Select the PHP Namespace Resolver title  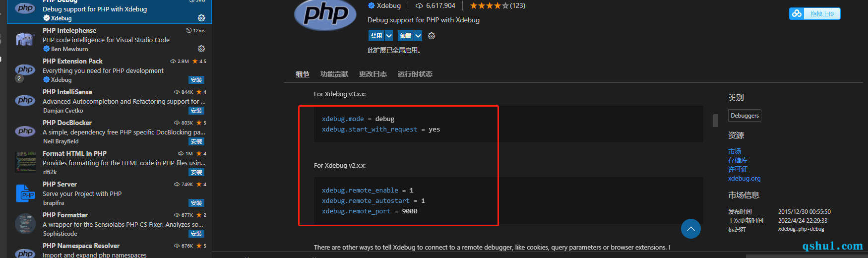click(x=81, y=246)
